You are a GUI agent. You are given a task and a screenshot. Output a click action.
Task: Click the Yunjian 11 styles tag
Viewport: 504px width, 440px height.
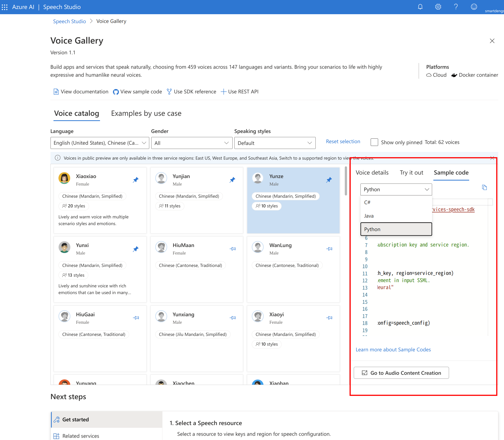pos(170,206)
